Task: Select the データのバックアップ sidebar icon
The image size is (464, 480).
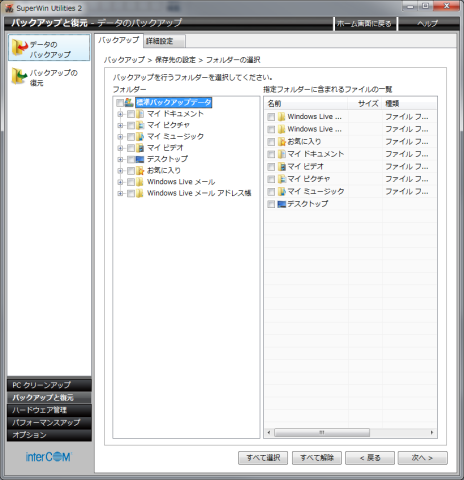Action: point(19,47)
